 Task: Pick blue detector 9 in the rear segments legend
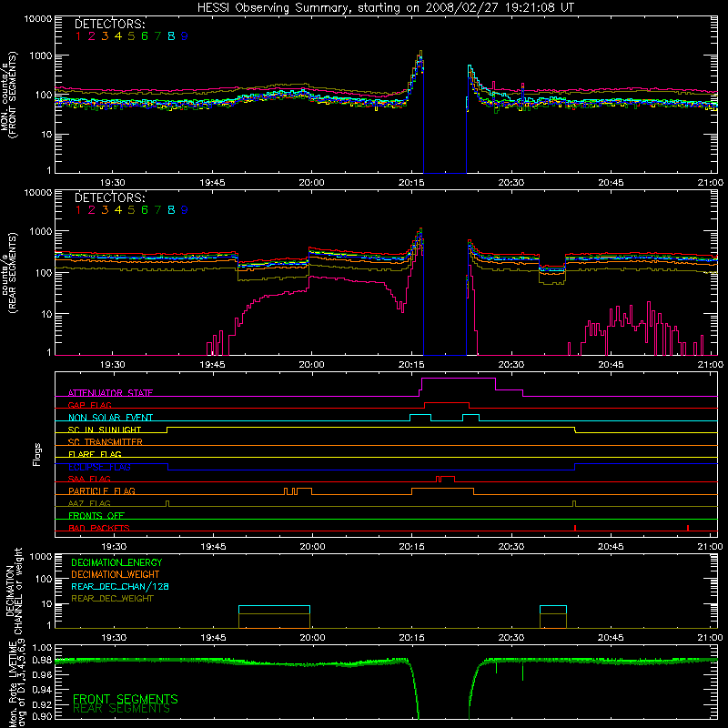(185, 210)
